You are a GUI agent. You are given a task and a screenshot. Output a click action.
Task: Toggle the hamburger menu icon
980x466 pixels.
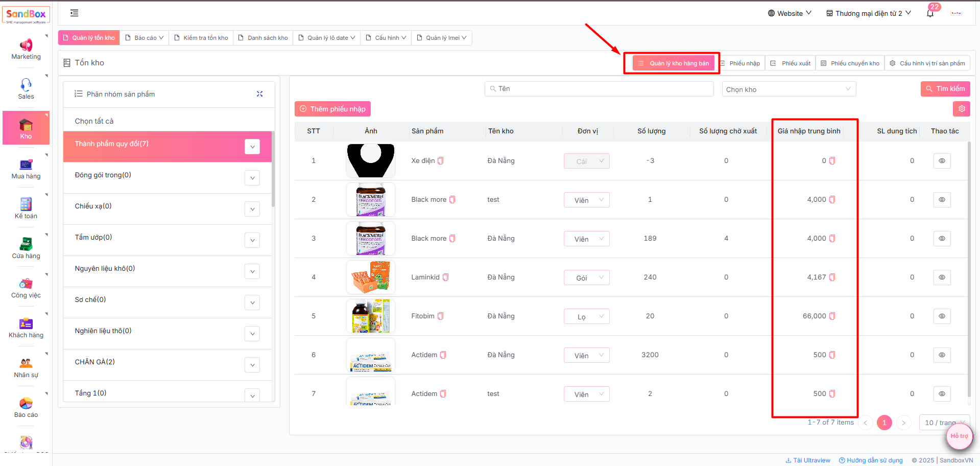pos(75,13)
